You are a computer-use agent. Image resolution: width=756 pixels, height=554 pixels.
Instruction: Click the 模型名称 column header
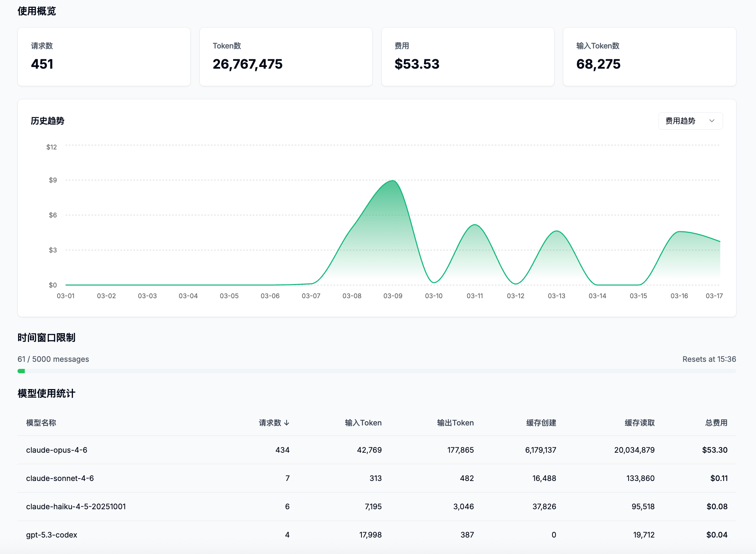(41, 423)
